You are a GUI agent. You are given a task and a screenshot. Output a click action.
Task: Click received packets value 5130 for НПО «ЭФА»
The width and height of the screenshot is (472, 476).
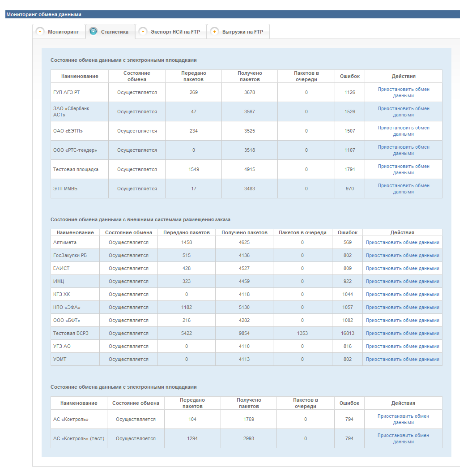pos(244,307)
